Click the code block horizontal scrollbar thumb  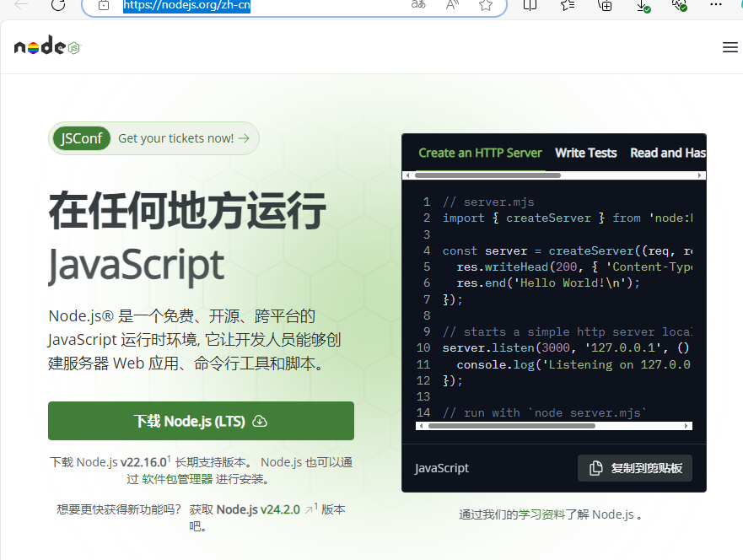point(511,426)
